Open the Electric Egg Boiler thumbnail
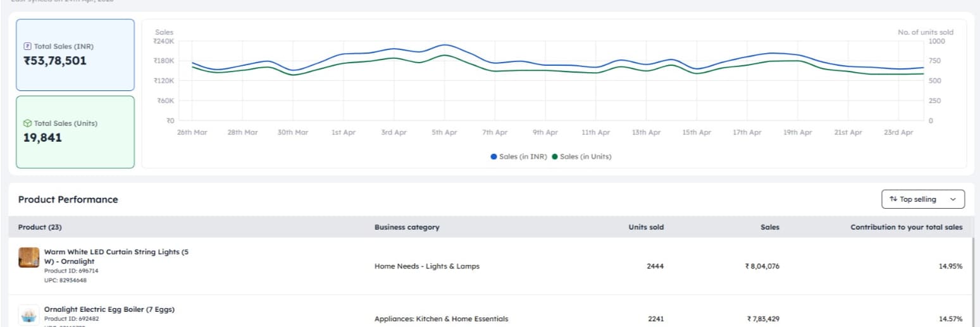Image resolution: width=980 pixels, height=327 pixels. click(29, 315)
